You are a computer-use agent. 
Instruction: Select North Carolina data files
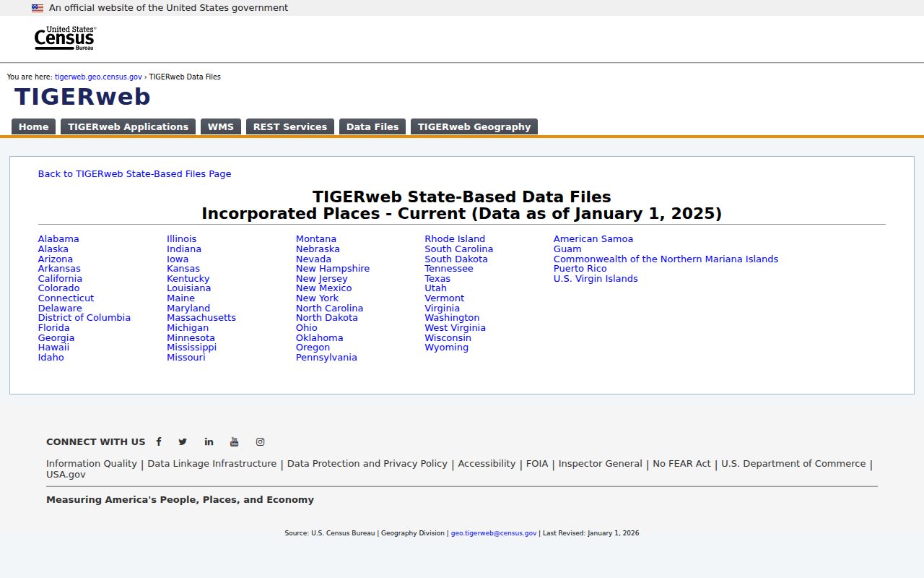point(329,309)
